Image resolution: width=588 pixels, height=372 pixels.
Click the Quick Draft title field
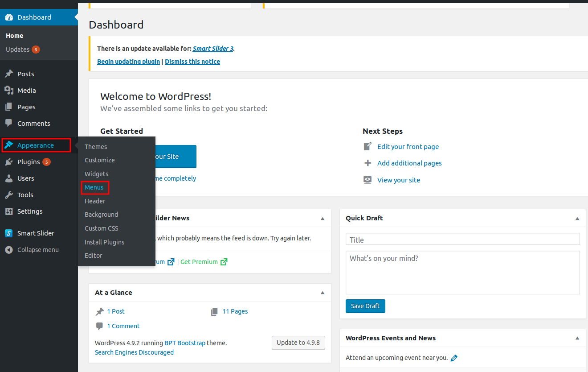coord(462,239)
